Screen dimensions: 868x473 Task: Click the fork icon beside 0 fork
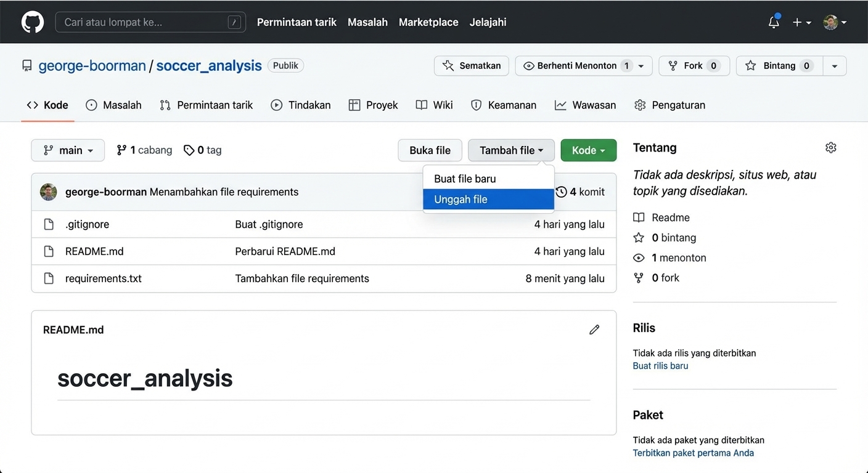639,278
